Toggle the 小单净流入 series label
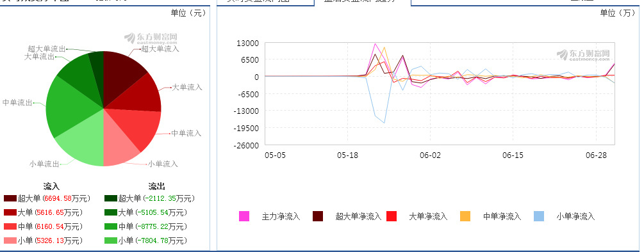 point(576,216)
